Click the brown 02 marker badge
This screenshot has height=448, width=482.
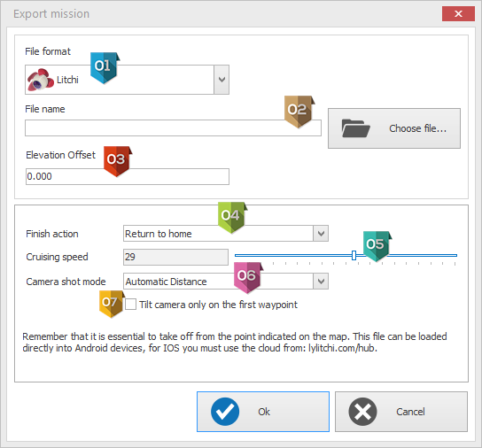[299, 112]
